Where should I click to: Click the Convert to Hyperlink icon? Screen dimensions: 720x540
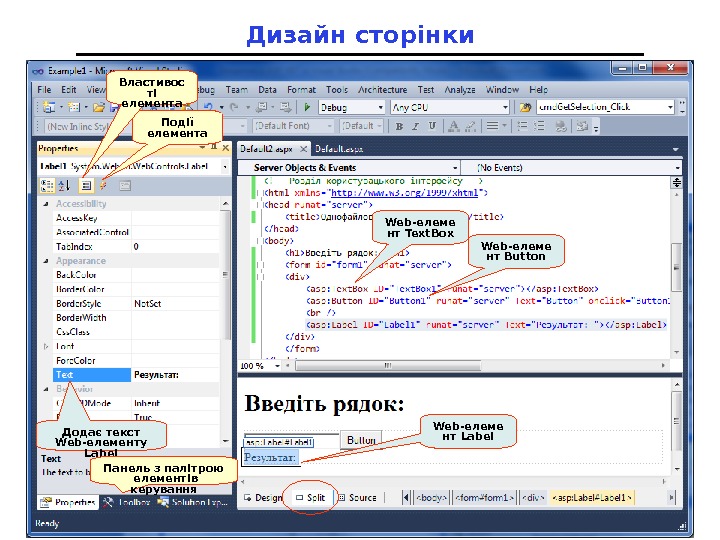561,126
